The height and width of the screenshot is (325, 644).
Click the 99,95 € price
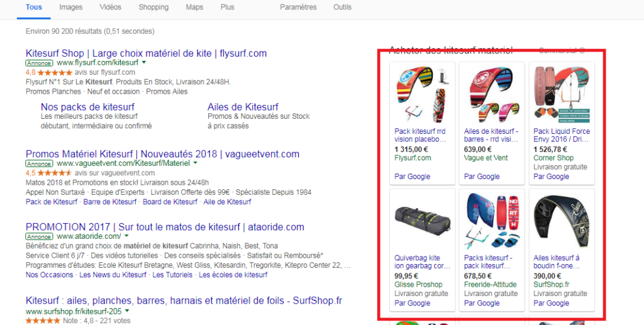tap(406, 276)
